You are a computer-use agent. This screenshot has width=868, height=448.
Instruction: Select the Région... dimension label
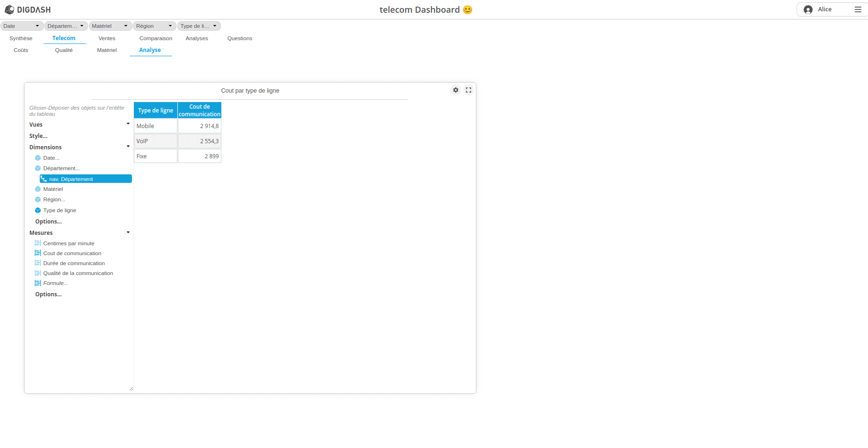point(54,199)
